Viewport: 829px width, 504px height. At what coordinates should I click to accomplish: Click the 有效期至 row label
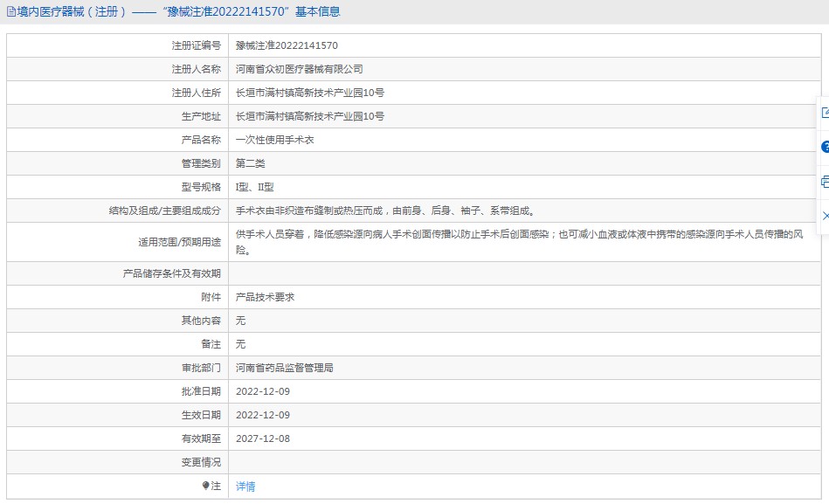pyautogui.click(x=201, y=438)
